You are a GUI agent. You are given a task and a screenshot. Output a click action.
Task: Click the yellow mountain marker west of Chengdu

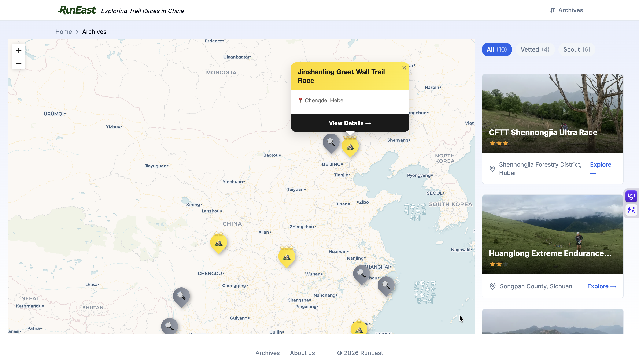click(218, 243)
